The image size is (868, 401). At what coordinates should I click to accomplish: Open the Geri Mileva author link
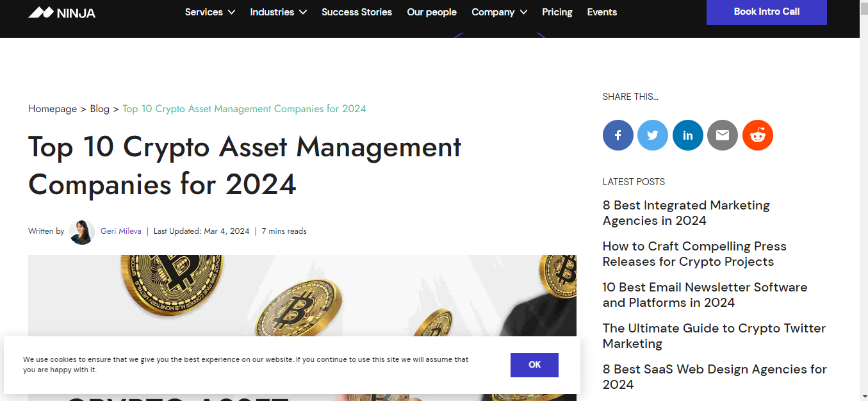(121, 231)
